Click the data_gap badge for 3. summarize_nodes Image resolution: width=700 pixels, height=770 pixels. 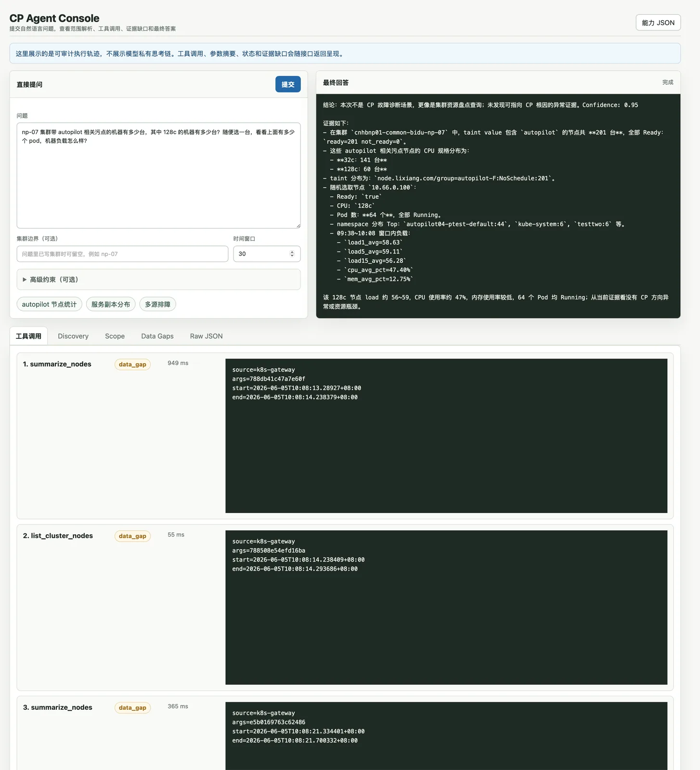pyautogui.click(x=132, y=708)
